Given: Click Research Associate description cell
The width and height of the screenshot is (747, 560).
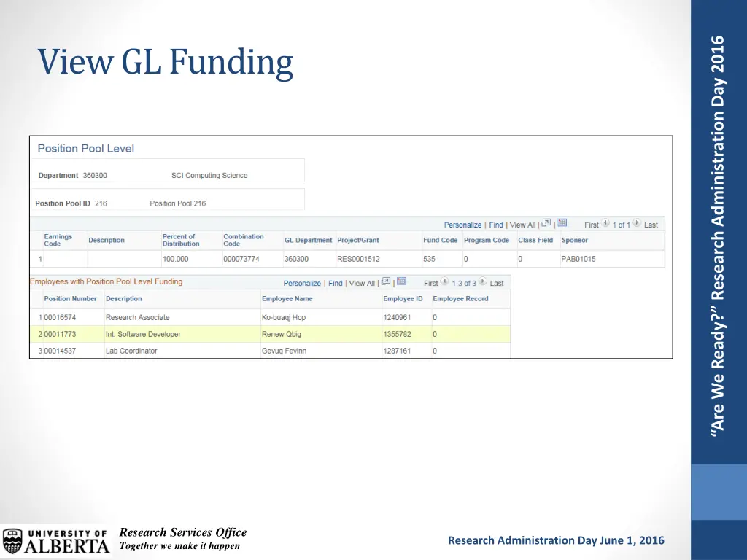Looking at the screenshot, I should click(x=138, y=318).
